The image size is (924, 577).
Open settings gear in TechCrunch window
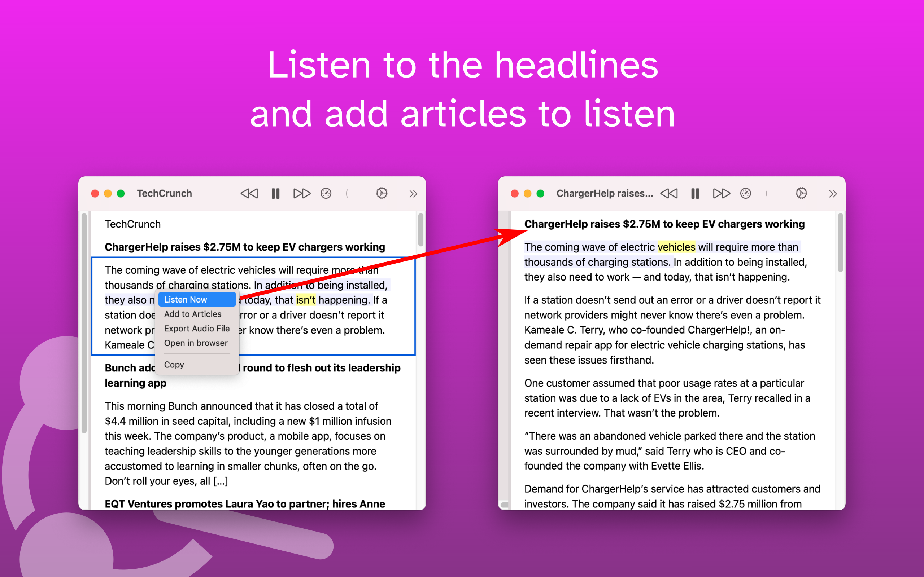(x=382, y=194)
